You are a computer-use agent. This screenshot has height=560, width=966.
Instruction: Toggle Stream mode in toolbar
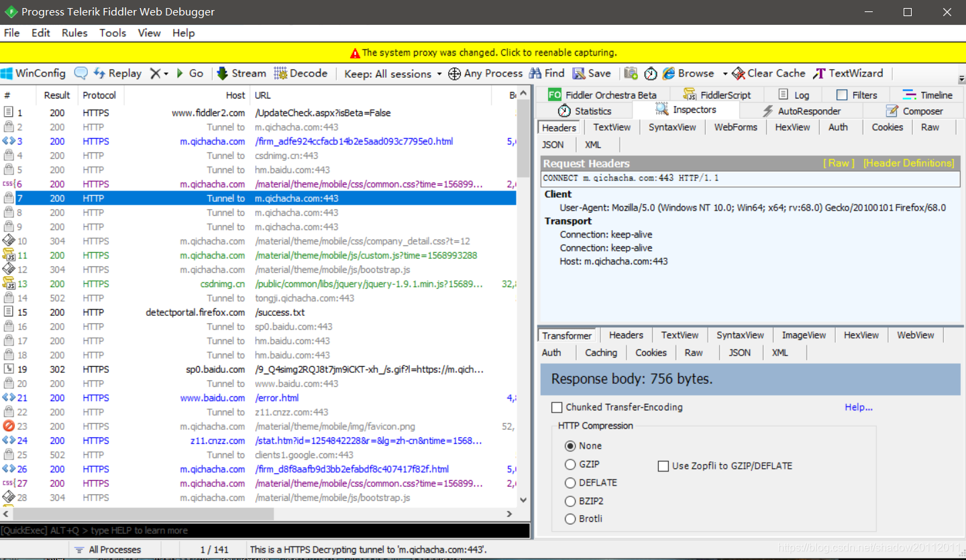pos(241,73)
